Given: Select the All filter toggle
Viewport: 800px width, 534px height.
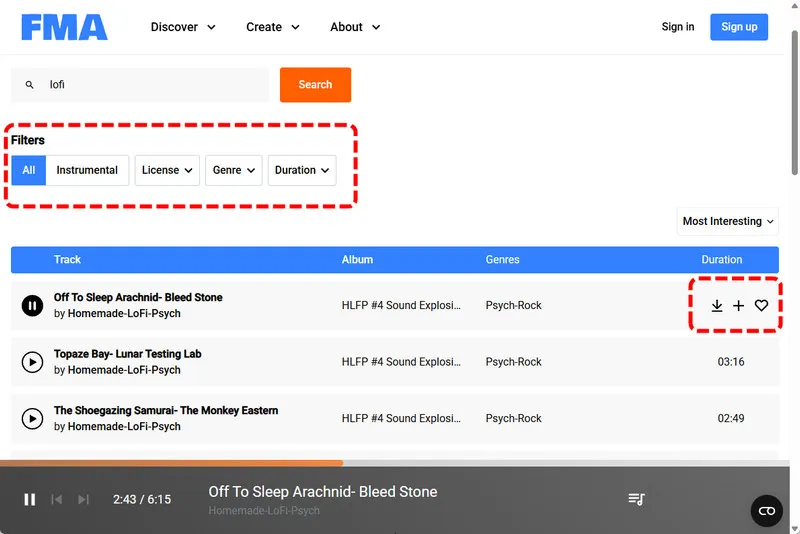Looking at the screenshot, I should (x=29, y=170).
